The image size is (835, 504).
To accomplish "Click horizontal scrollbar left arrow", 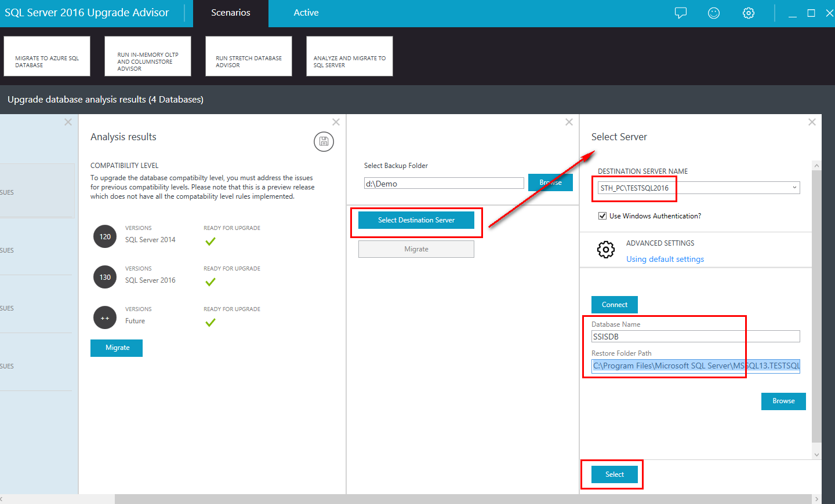I will tap(2, 499).
